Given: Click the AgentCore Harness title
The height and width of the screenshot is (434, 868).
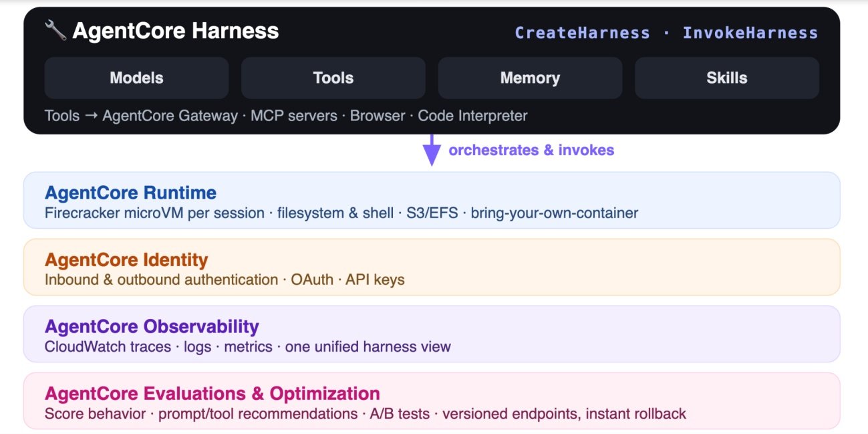Looking at the screenshot, I should (x=176, y=31).
